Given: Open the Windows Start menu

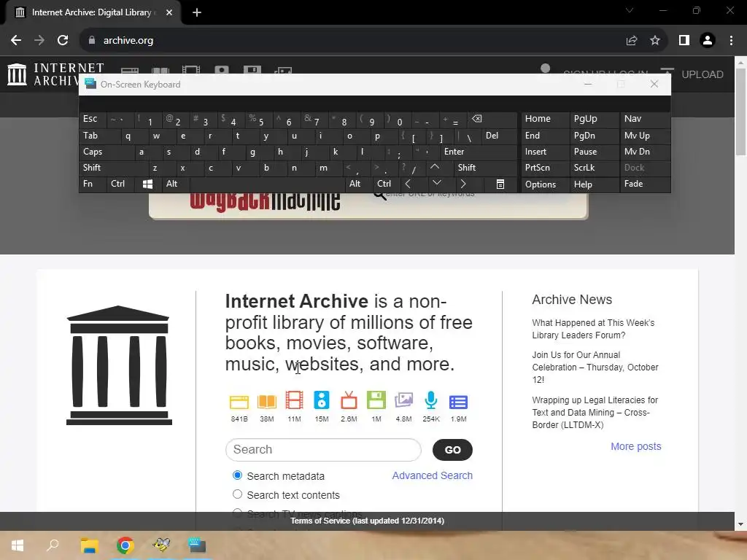Looking at the screenshot, I should 18,545.
